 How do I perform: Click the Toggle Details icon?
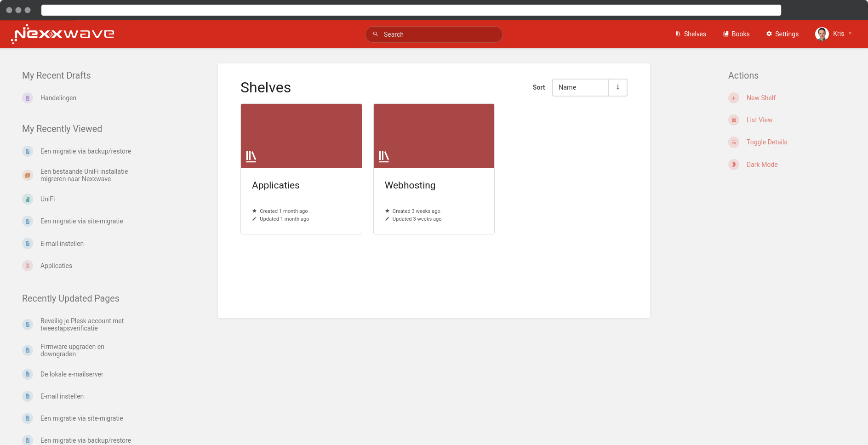pyautogui.click(x=734, y=142)
